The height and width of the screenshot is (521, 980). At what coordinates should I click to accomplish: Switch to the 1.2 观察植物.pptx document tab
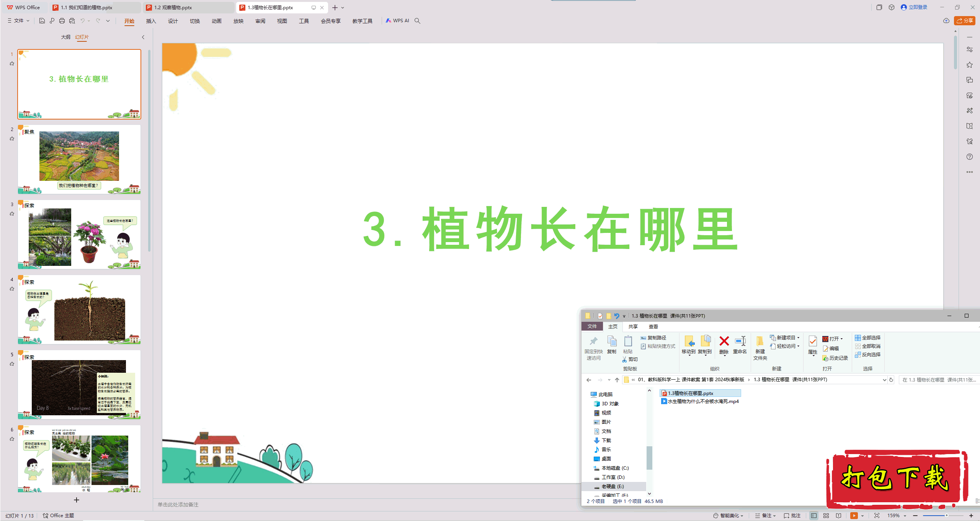point(188,7)
